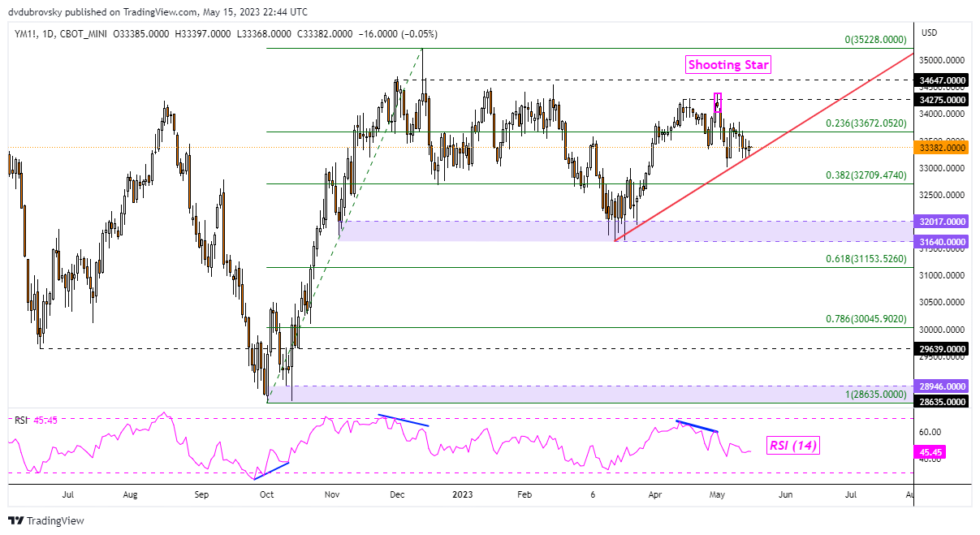Select the 32017.0000 price label
This screenshot has width=980, height=535.
[941, 221]
